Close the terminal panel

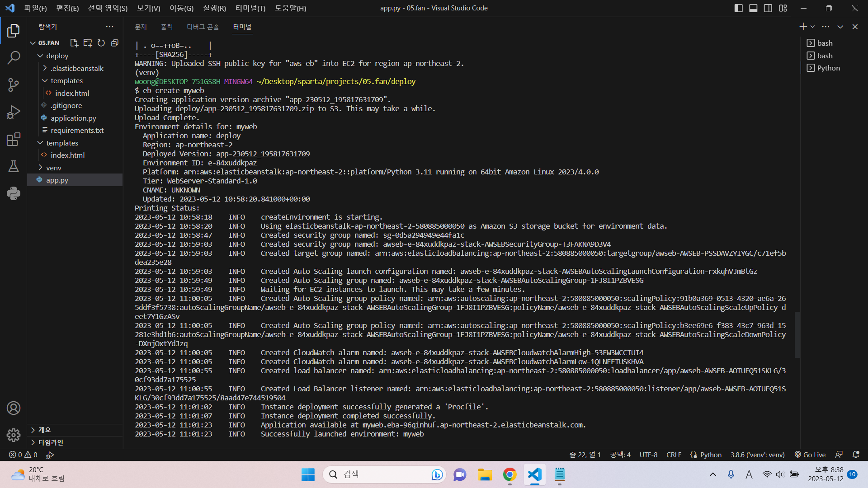coord(855,27)
